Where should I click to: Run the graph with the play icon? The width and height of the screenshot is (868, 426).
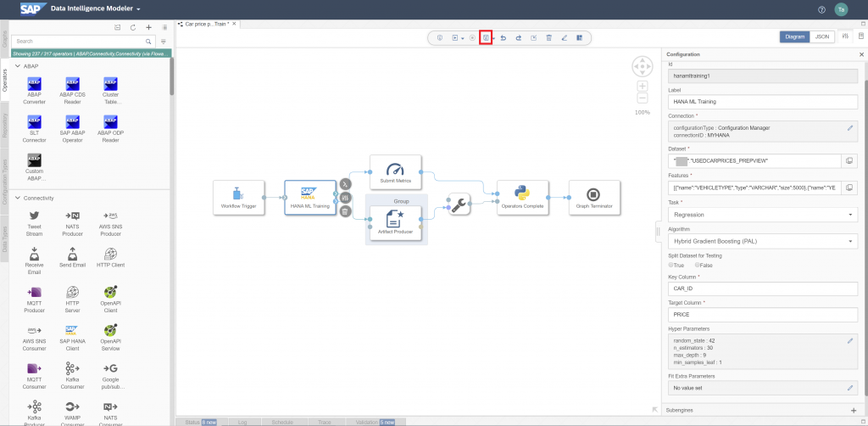click(455, 37)
